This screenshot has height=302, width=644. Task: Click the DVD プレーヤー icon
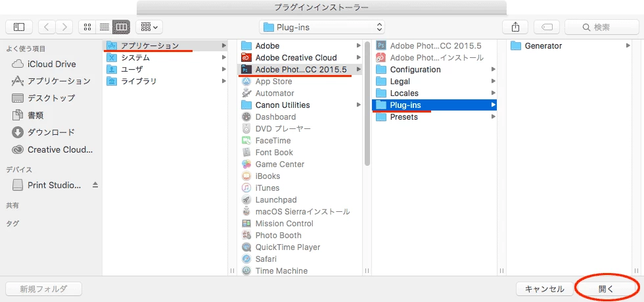246,129
